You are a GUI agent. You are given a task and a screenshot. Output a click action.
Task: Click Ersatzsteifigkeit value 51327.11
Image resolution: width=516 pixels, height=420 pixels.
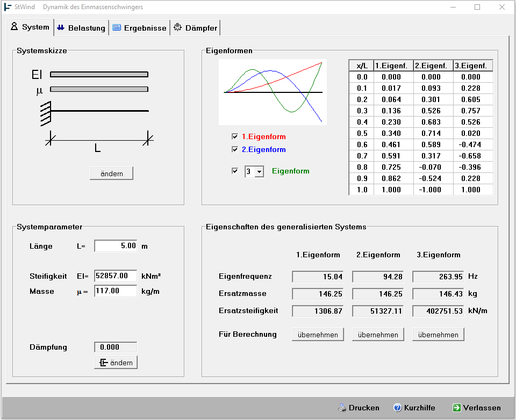pos(378,311)
